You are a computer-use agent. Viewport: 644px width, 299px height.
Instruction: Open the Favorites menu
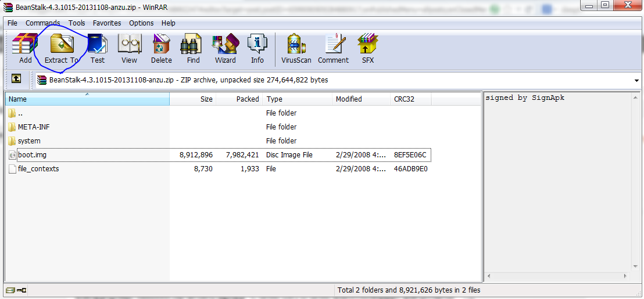107,23
